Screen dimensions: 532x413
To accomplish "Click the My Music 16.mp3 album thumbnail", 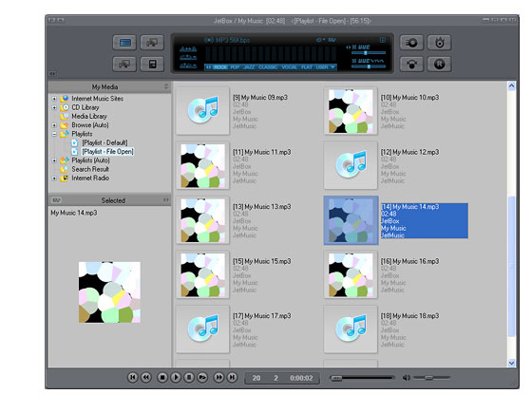I will [x=351, y=275].
